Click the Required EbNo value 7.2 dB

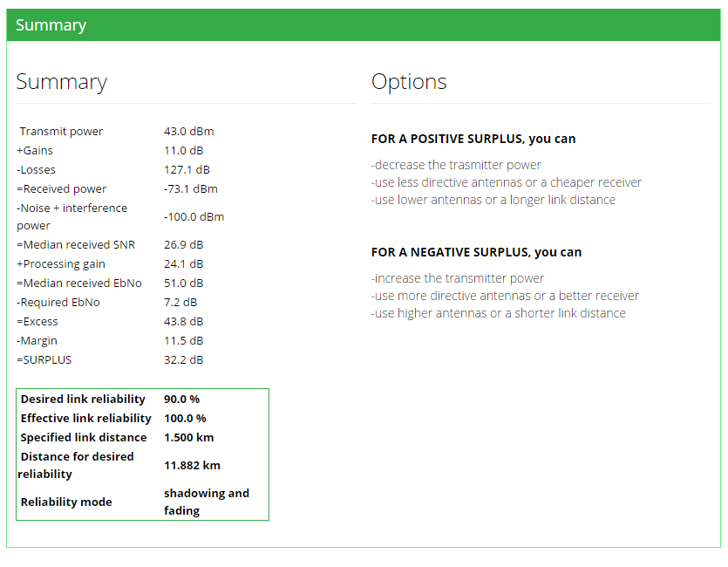180,303
